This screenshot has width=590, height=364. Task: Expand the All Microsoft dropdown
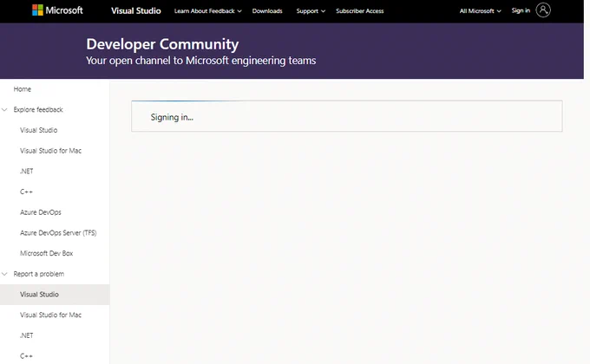coord(480,11)
